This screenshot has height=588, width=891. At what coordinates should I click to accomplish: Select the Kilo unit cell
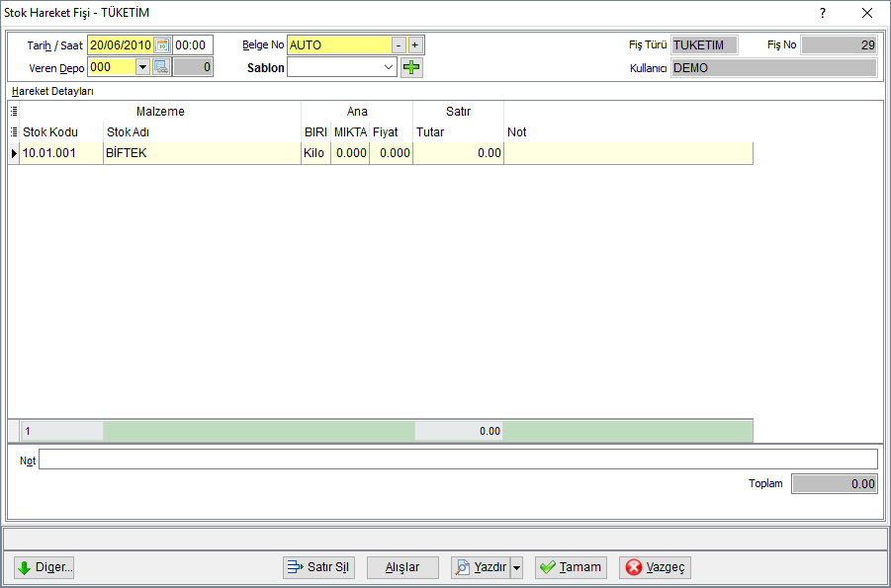tap(315, 153)
